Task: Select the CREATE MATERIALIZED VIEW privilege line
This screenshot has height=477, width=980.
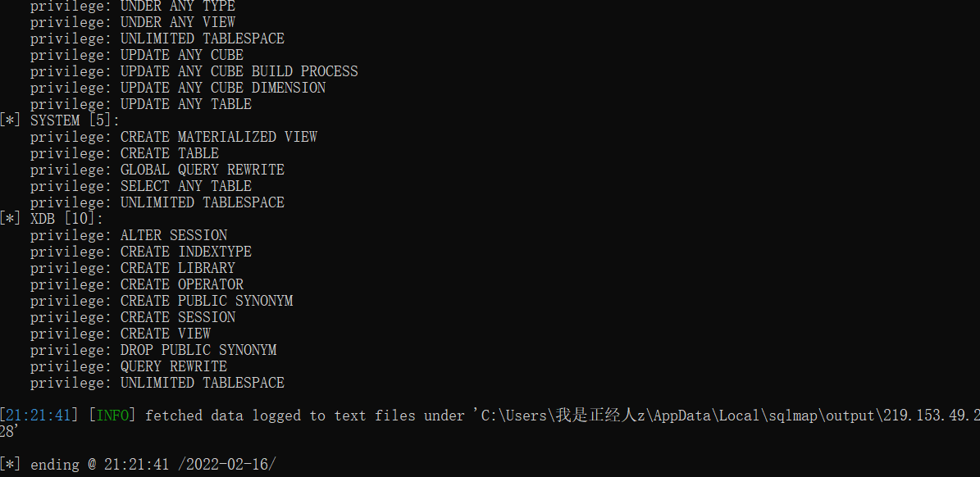Action: (218, 137)
